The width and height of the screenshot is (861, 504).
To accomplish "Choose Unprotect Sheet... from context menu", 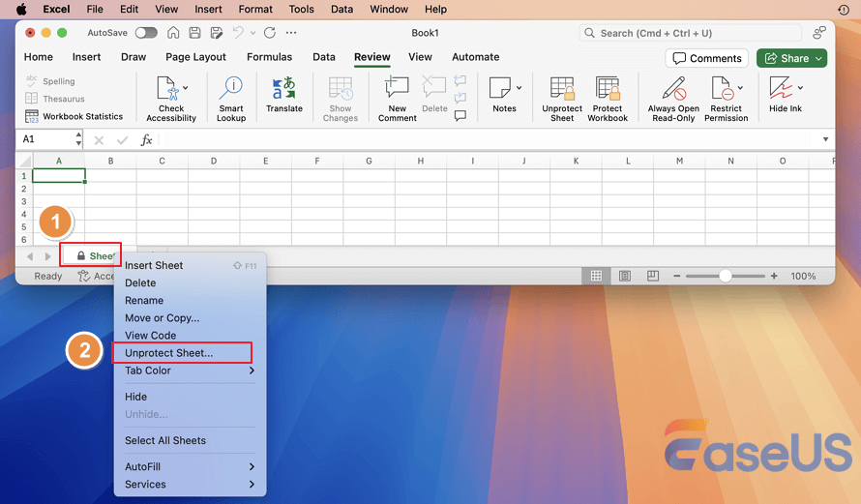I will [169, 353].
